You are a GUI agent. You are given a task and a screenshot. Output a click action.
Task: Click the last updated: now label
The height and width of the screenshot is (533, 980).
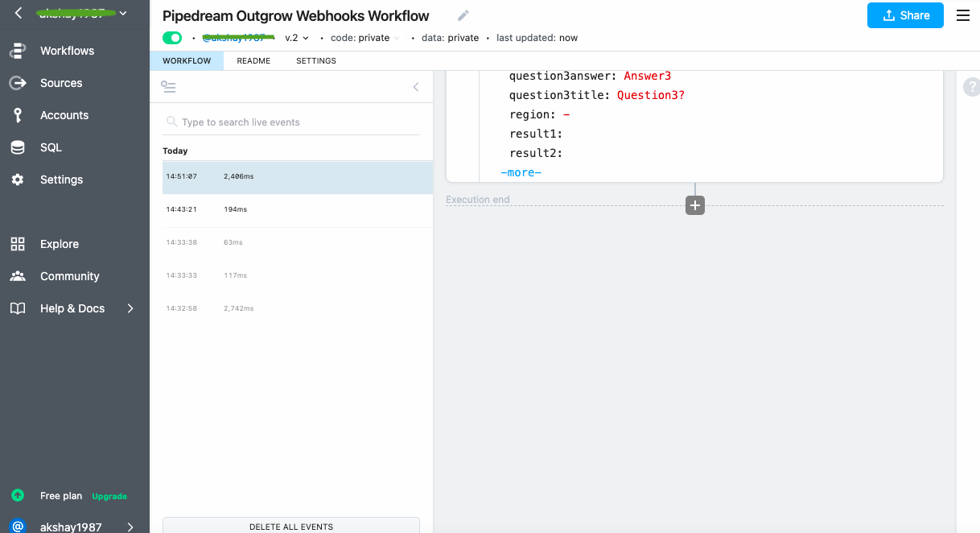tap(537, 38)
